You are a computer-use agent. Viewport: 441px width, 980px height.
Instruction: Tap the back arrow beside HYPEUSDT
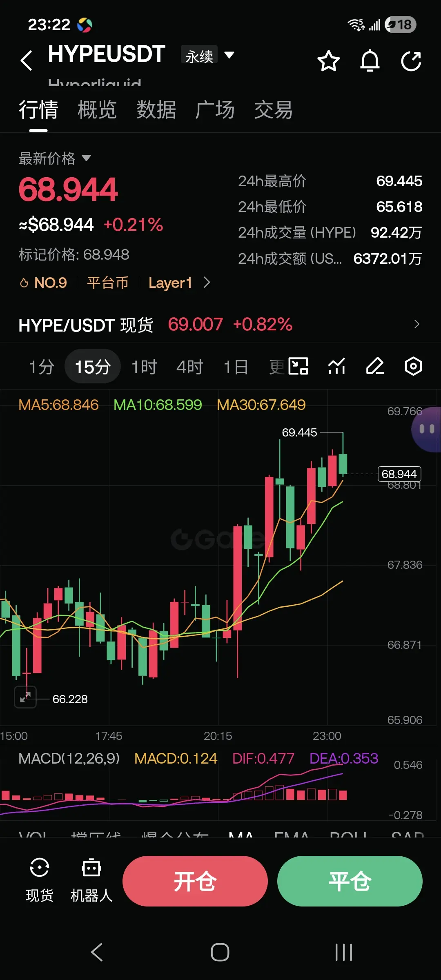[x=27, y=60]
